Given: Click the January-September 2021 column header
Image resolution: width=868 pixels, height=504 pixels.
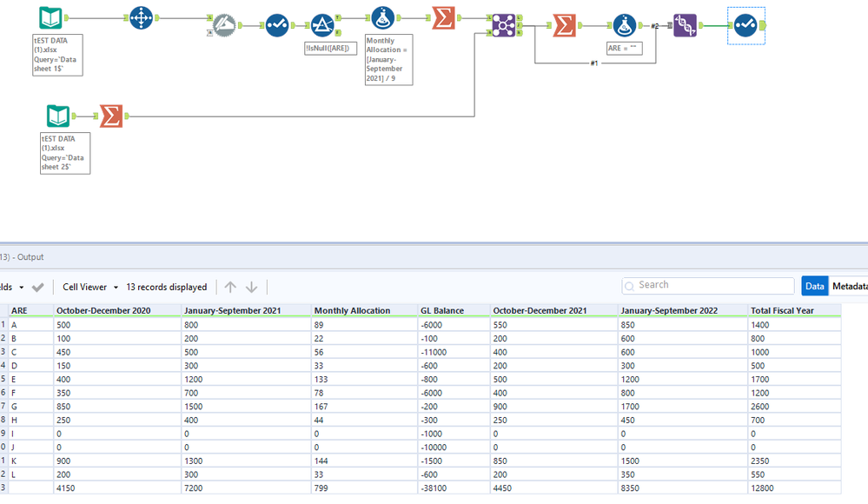Looking at the screenshot, I should (x=247, y=311).
